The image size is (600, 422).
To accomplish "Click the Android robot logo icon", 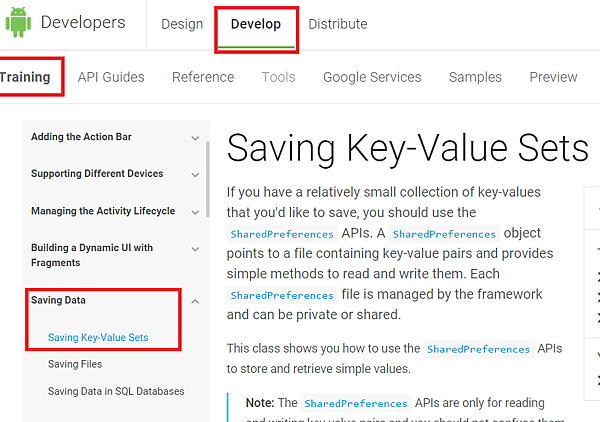I will point(18,22).
